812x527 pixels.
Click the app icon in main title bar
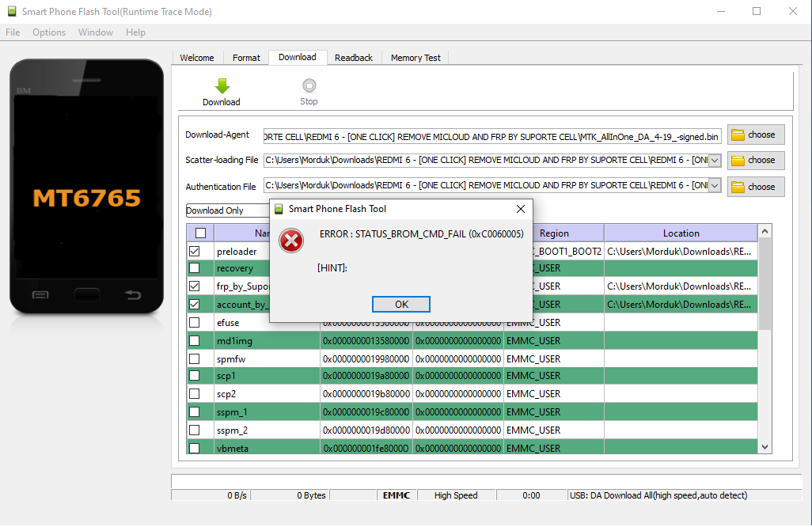tap(11, 11)
